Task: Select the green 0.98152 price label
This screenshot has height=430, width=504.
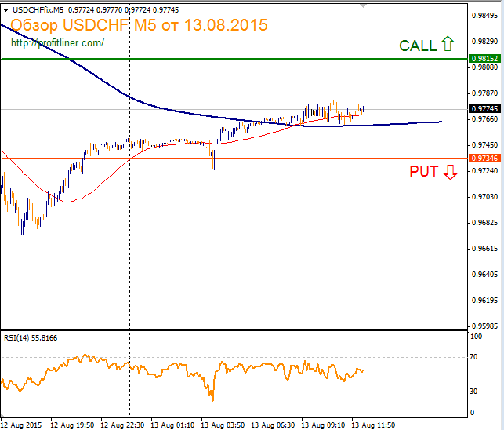Action: [484, 59]
